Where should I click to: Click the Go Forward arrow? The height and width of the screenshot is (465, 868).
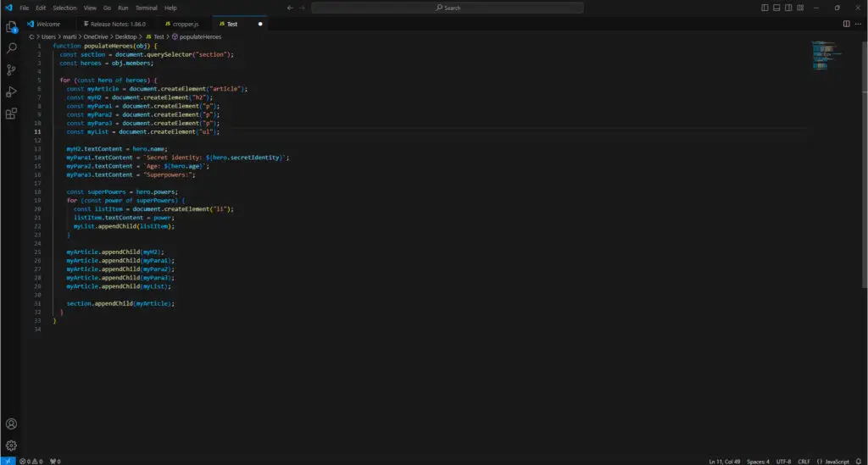click(x=303, y=8)
